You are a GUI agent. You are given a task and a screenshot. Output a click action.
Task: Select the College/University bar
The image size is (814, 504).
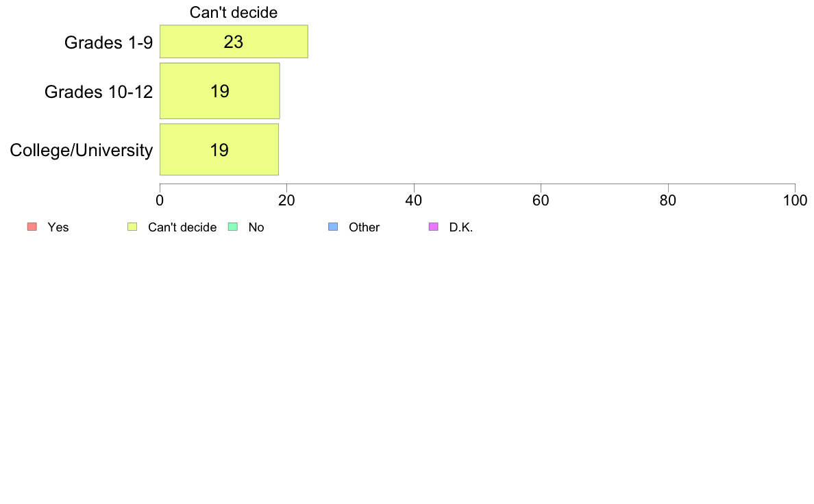[x=219, y=149]
